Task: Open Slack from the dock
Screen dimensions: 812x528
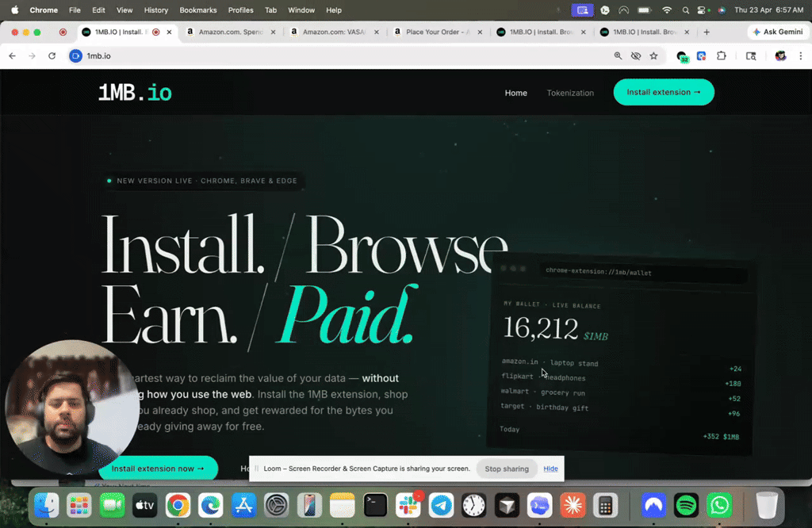Action: pyautogui.click(x=408, y=505)
